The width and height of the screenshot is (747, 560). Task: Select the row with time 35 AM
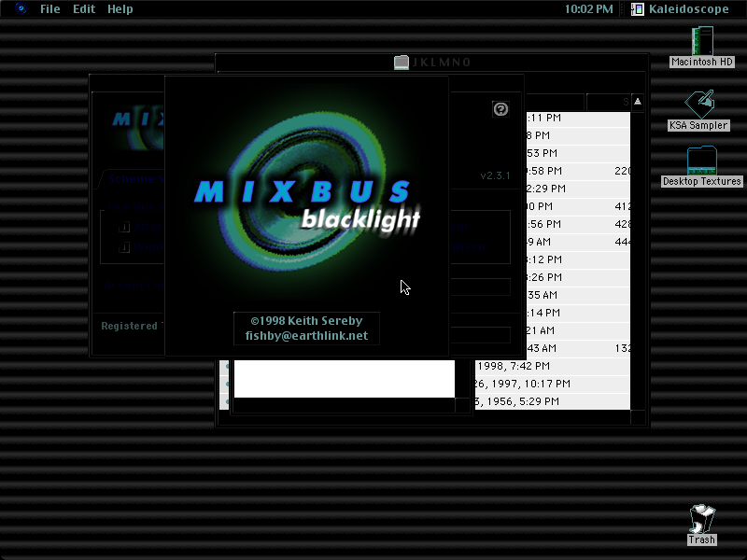[578, 295]
